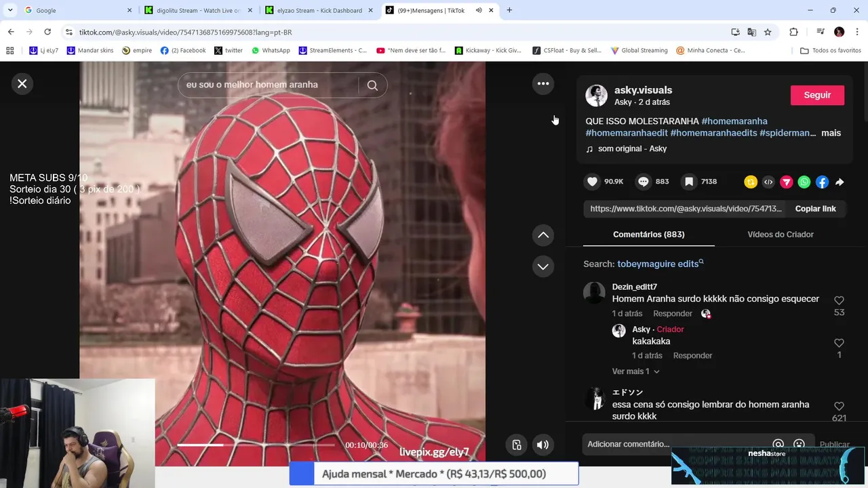Open comments via speech bubble icon
The height and width of the screenshot is (488, 868).
pyautogui.click(x=644, y=182)
